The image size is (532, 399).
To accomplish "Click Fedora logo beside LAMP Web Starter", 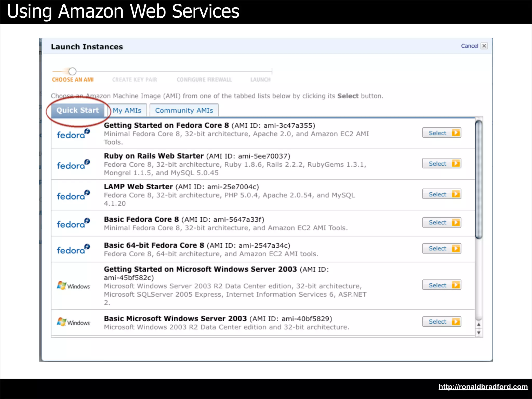I will [x=74, y=195].
